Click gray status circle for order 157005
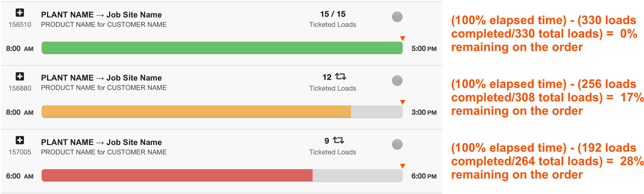Image resolution: width=644 pixels, height=194 pixels. pos(397,144)
